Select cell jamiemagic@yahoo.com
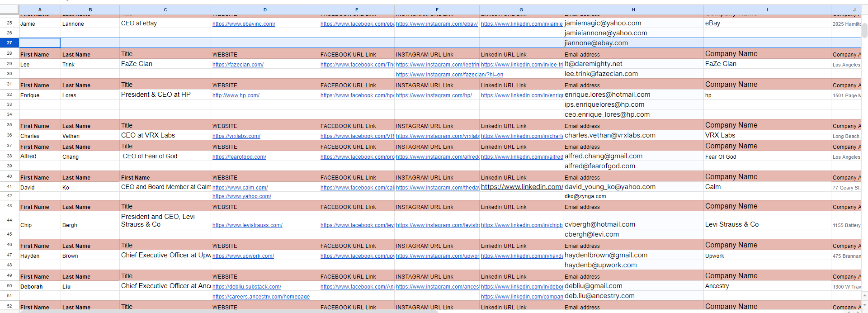Viewport: 868px width, 313px height. pos(633,23)
